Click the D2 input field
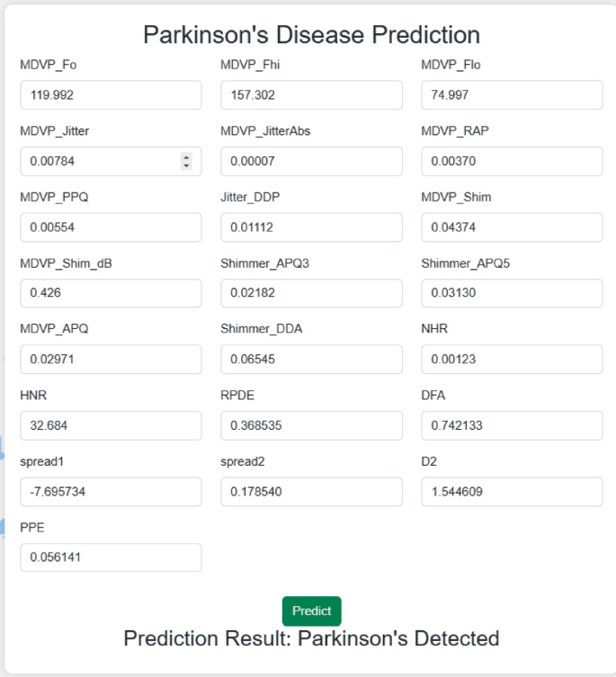This screenshot has height=677, width=616. 512,492
